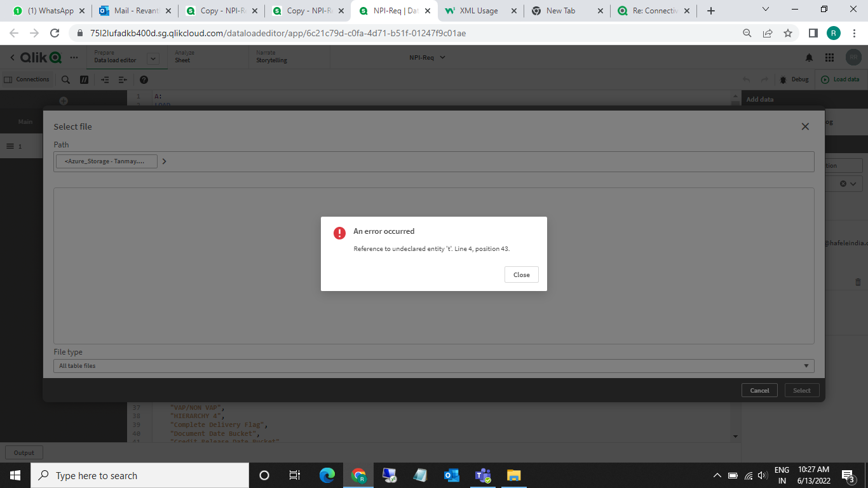Image resolution: width=868 pixels, height=488 pixels.
Task: Click the Qlik notifications bell icon
Action: click(809, 57)
